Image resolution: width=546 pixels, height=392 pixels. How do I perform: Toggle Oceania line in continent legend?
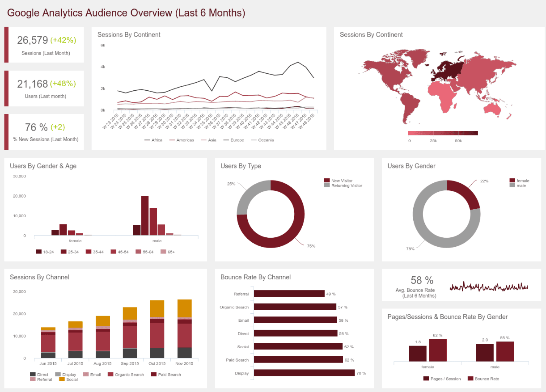(x=262, y=140)
